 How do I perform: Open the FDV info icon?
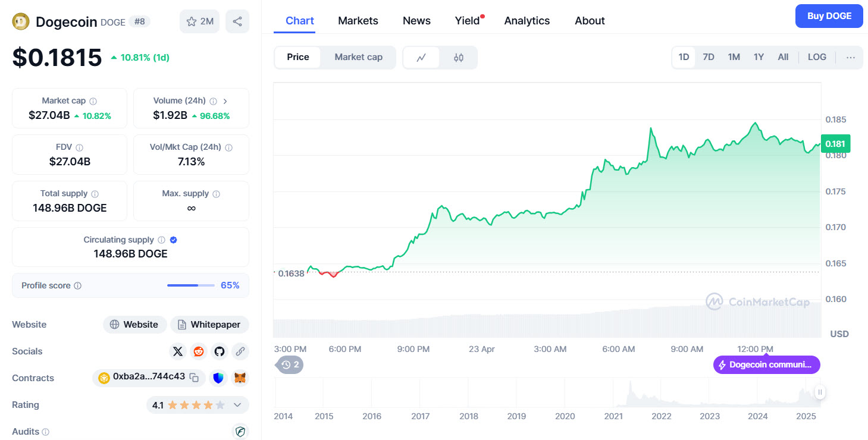click(x=79, y=147)
